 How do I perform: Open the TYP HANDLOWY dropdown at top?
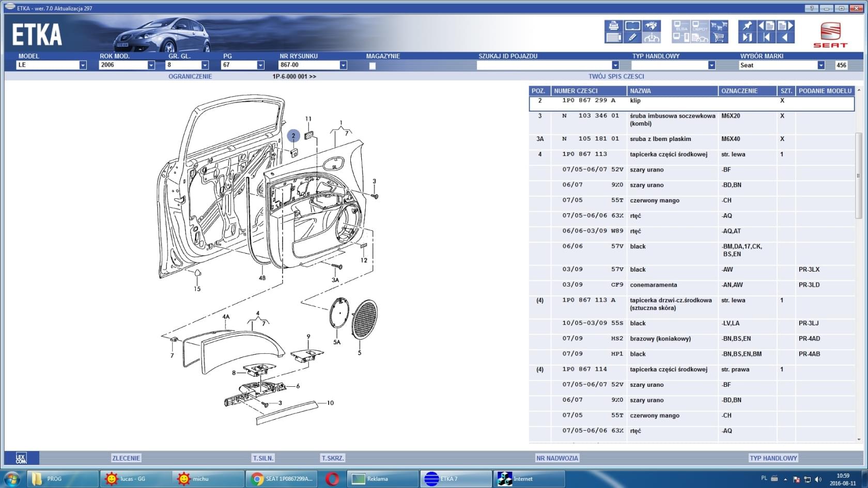pyautogui.click(x=711, y=65)
